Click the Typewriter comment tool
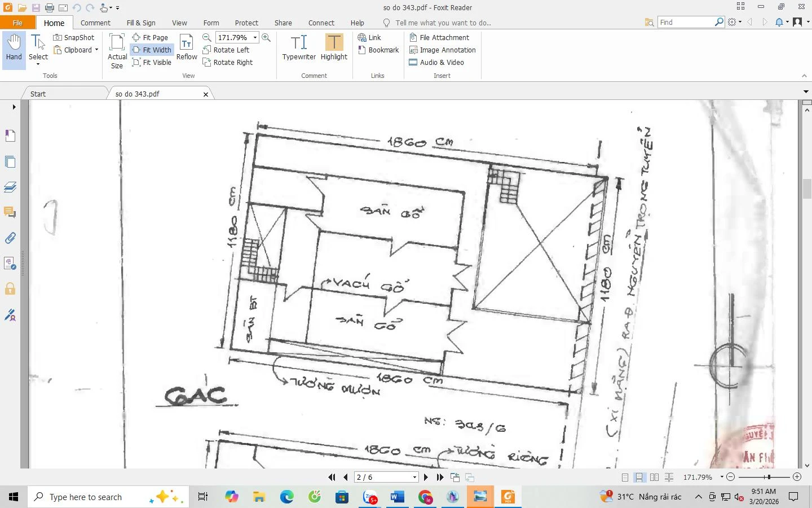 299,48
